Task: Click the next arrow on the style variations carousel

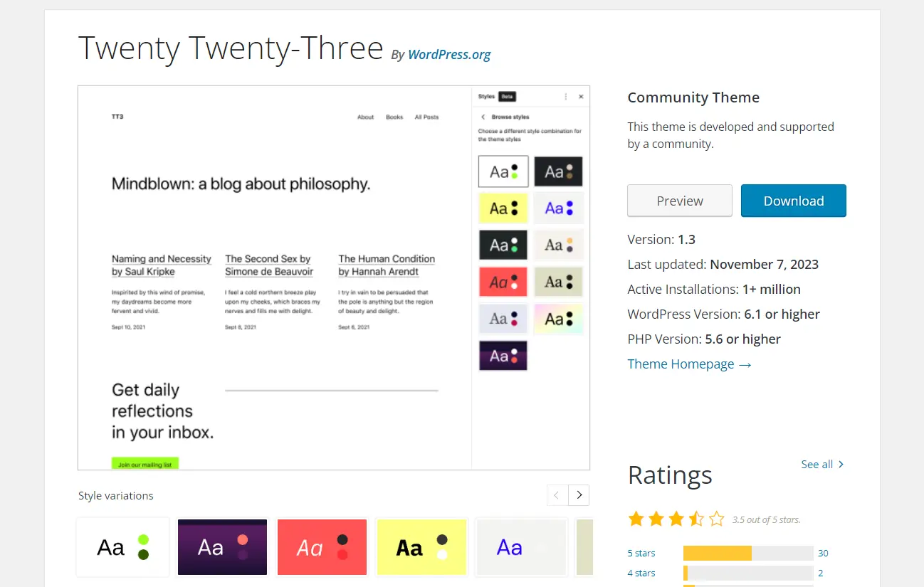Action: (x=578, y=495)
